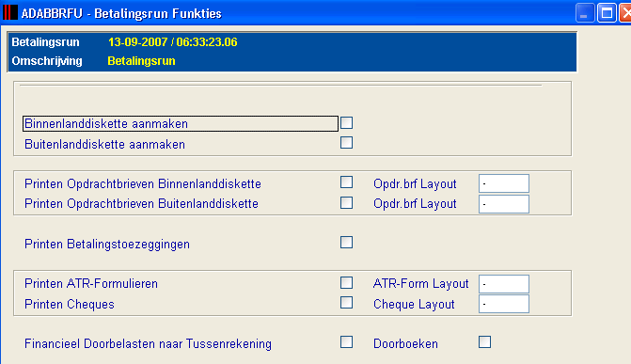
Task: Select Opdr.brf Layout field for Buitenlanddiskette row
Action: coord(504,204)
